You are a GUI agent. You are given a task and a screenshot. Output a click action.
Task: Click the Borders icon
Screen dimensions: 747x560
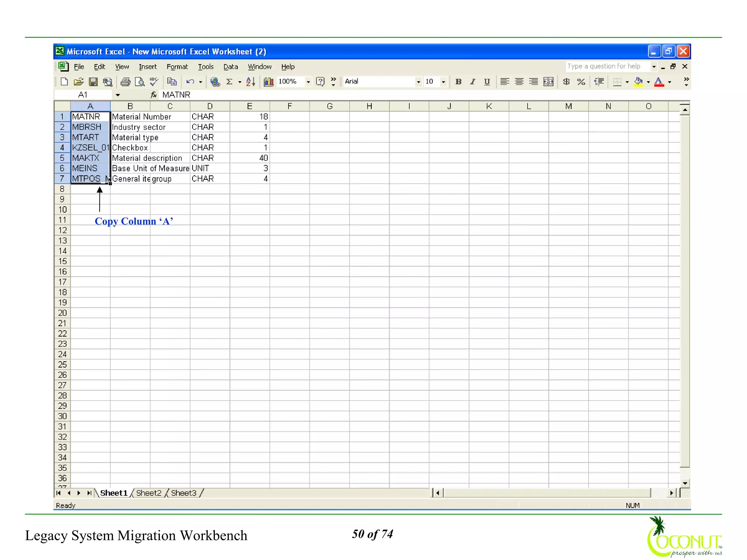pos(617,82)
